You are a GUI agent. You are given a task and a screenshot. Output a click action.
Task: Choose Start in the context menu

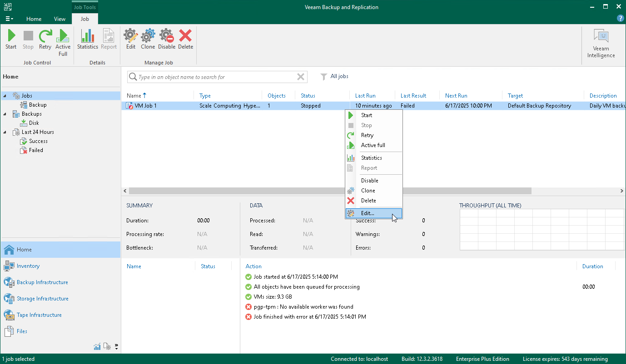374,115
